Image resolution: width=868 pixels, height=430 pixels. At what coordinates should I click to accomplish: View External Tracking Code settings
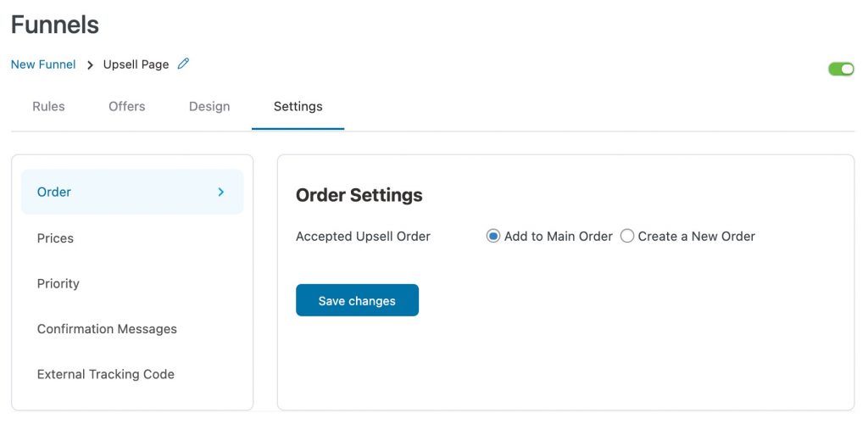click(106, 375)
